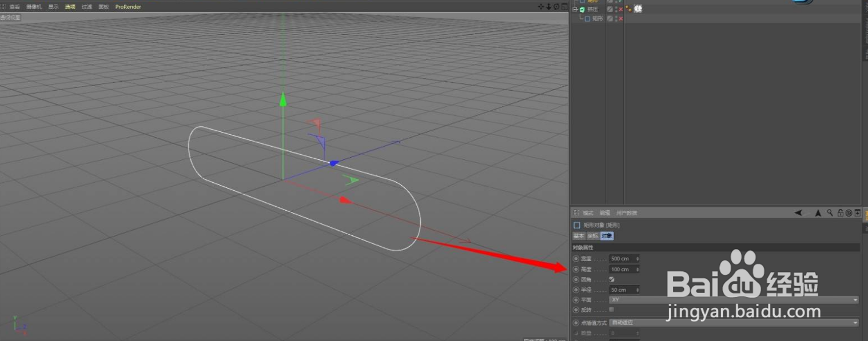Select the 矩形 child under 挤压

pos(598,19)
